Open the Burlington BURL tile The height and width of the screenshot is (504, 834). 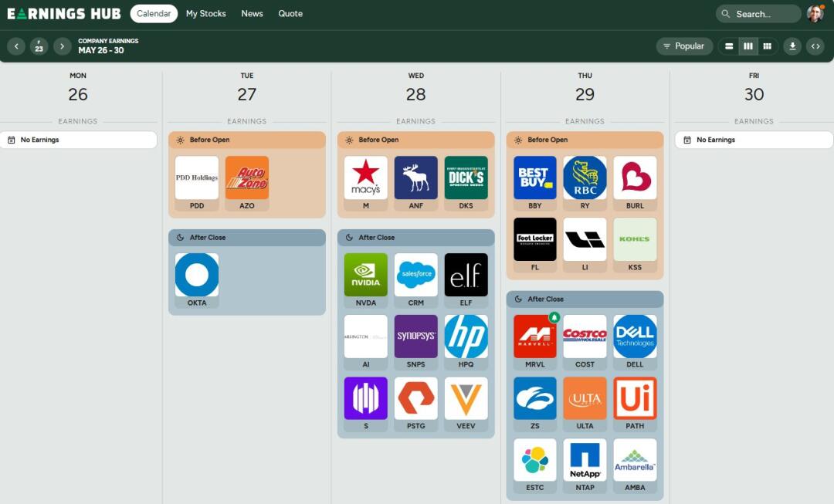[635, 184]
